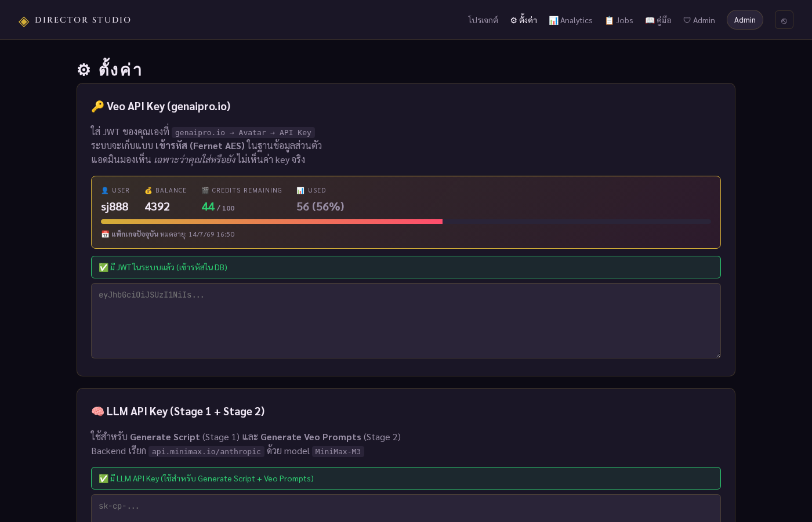812x522 pixels.
Task: Go to the Jobs page
Action: click(x=619, y=20)
